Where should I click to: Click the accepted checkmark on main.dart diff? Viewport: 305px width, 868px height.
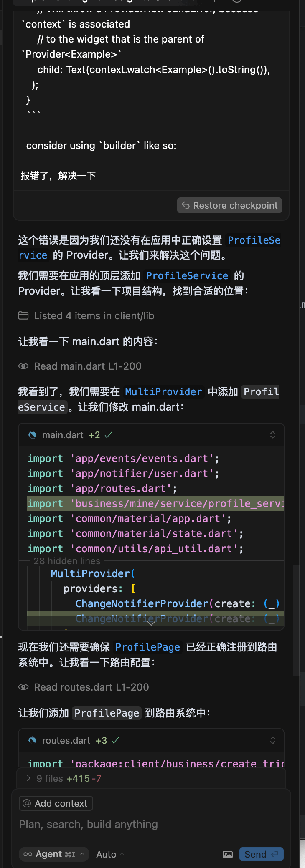108,435
